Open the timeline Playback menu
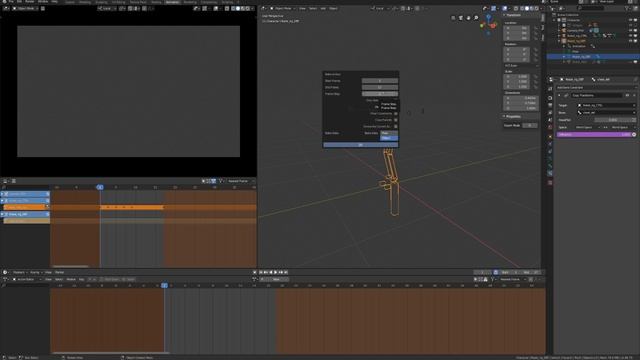The height and width of the screenshot is (360, 640). coord(19,272)
